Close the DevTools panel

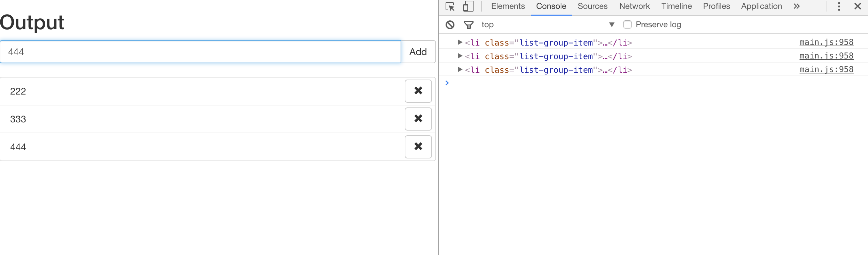pyautogui.click(x=858, y=6)
